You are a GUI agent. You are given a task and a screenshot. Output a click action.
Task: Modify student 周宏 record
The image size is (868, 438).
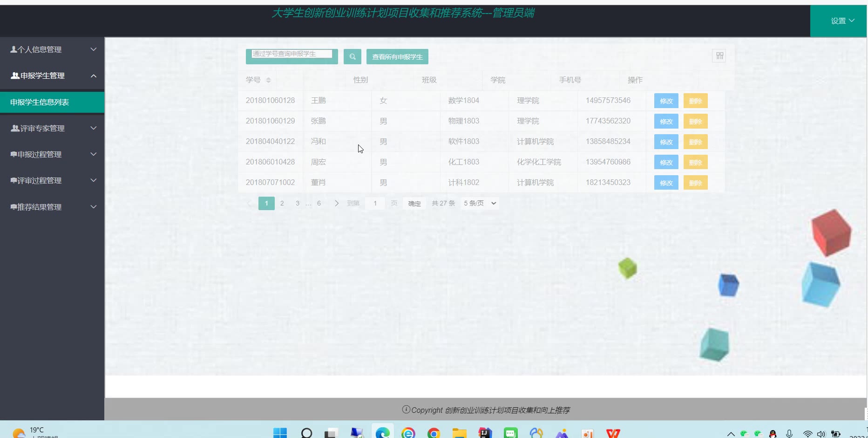click(666, 162)
